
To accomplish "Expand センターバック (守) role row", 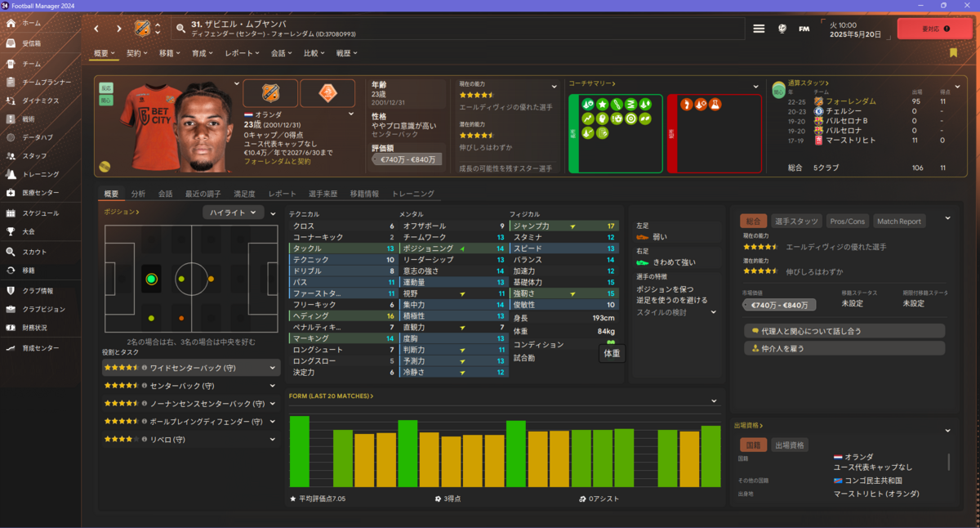I will (191, 386).
